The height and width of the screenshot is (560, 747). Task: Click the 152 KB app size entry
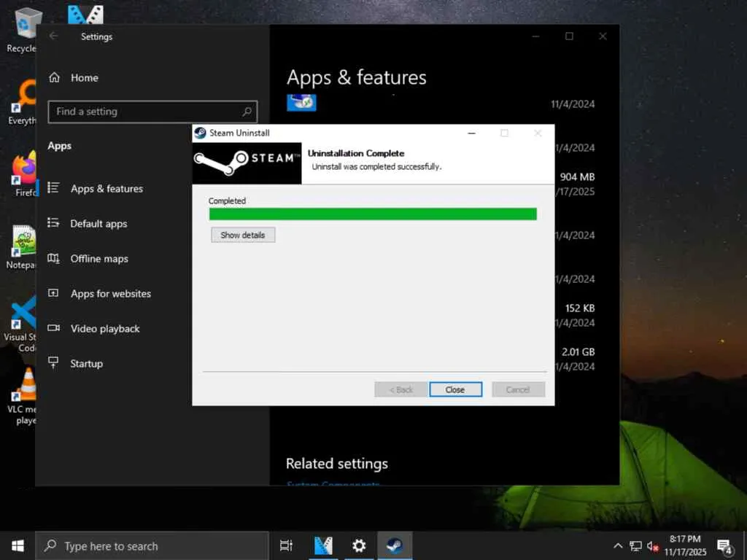(x=580, y=308)
